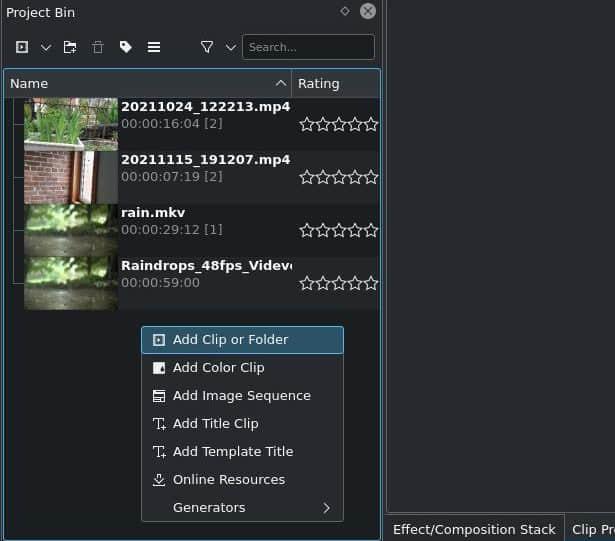Click the Add Clip toolbar icon

(x=22, y=47)
